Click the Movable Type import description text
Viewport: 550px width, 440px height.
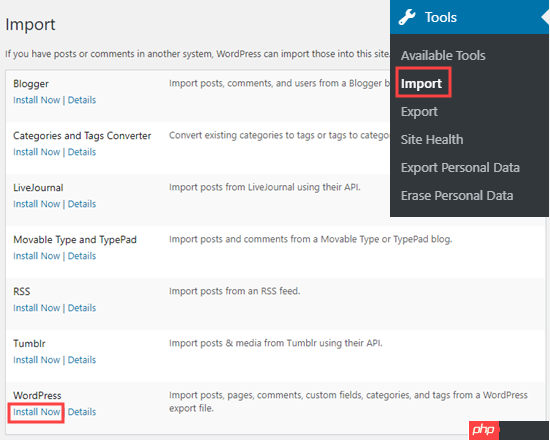click(x=310, y=239)
